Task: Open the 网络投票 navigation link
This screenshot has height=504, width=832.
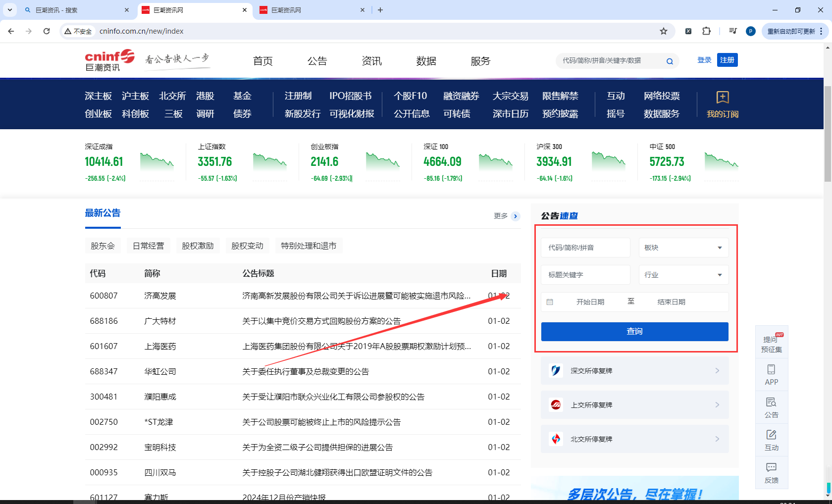Action: (x=662, y=96)
